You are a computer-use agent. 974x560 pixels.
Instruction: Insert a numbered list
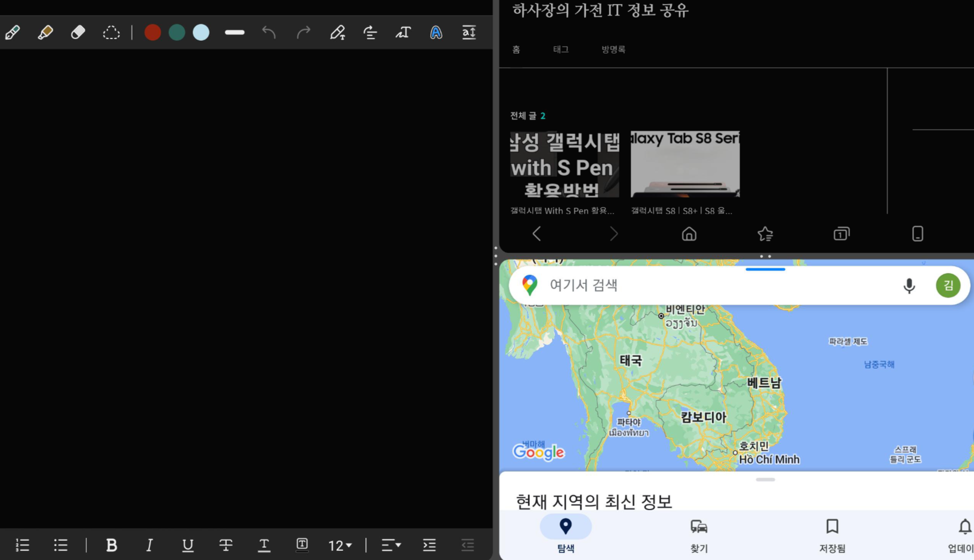23,545
